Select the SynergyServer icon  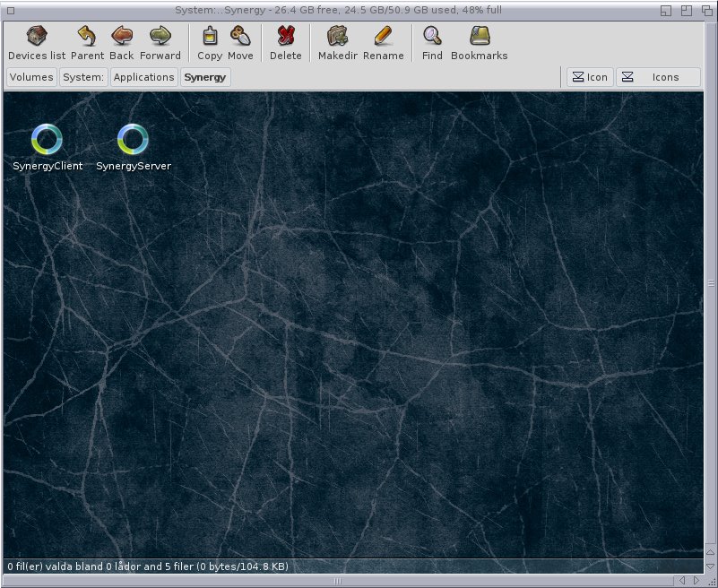click(134, 148)
